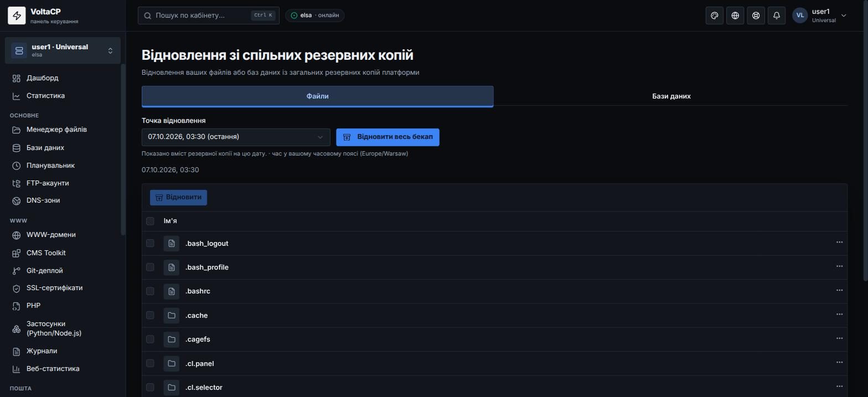Check the box next to .bash_profile

click(x=150, y=267)
